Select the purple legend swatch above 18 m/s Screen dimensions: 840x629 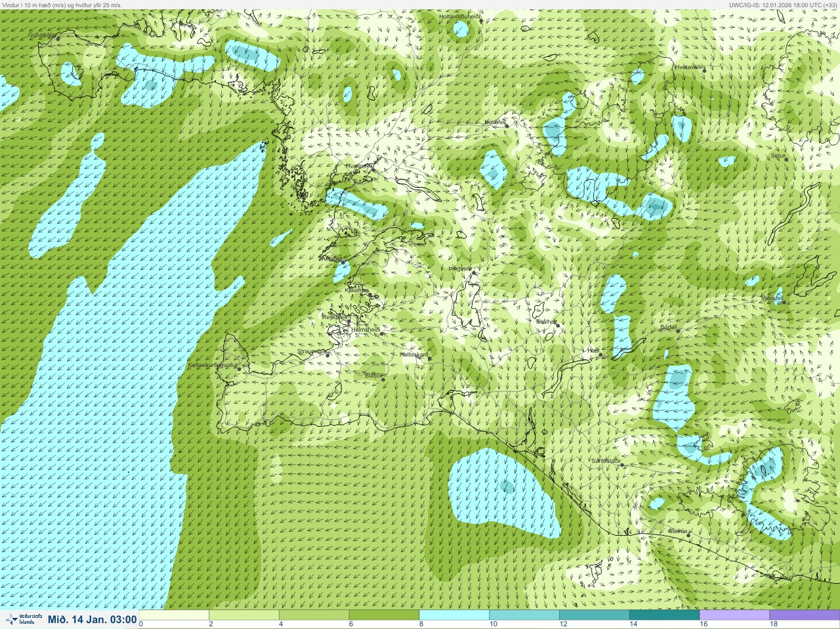805,615
